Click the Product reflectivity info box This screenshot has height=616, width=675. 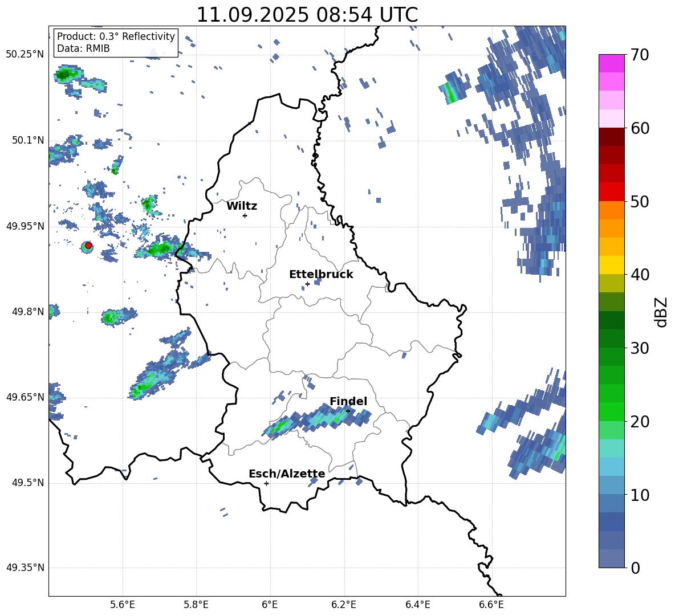click(x=116, y=42)
